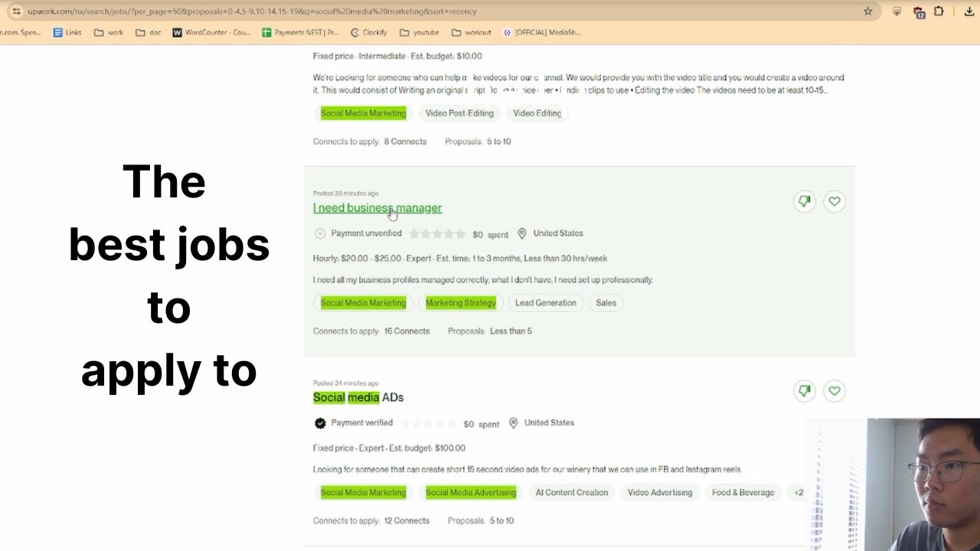Click the '8 Connects' text
Viewport: 980px width, 551px height.
pyautogui.click(x=405, y=142)
